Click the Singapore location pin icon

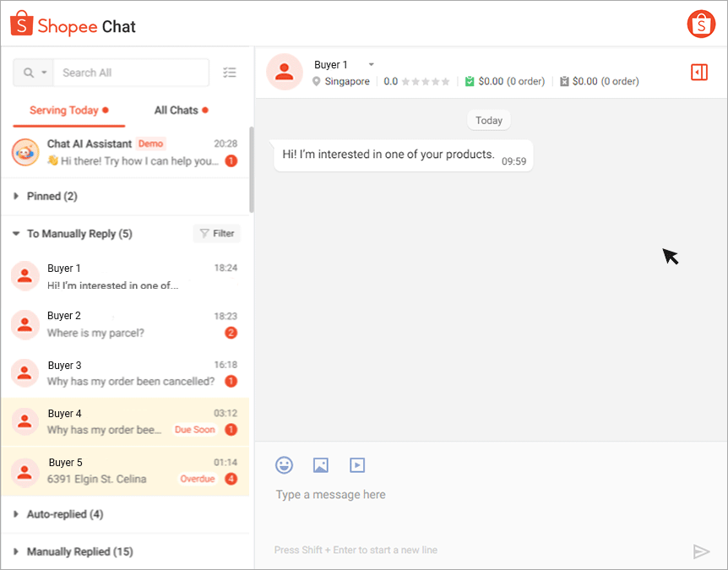pyautogui.click(x=316, y=82)
